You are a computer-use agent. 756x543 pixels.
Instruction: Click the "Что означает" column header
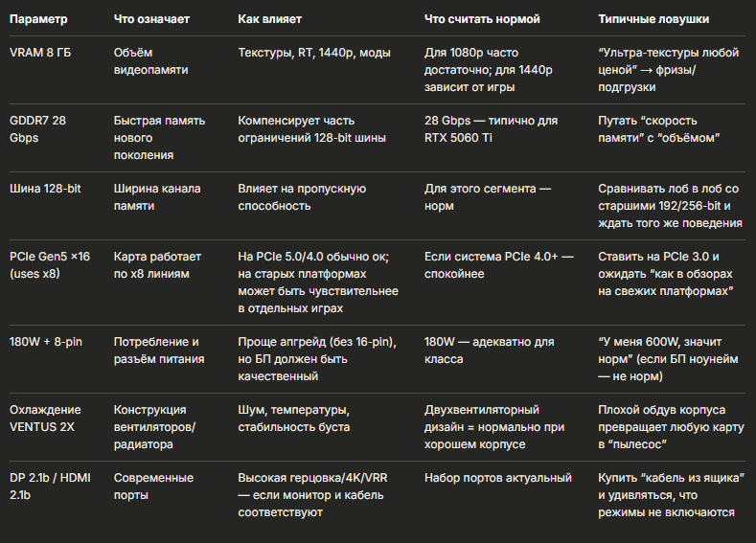point(151,19)
